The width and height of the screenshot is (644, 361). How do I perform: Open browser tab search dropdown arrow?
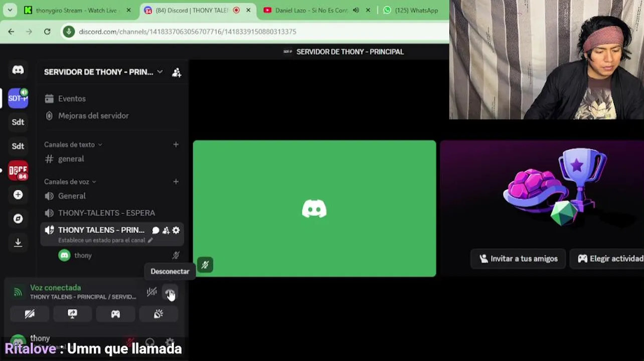pos(10,10)
